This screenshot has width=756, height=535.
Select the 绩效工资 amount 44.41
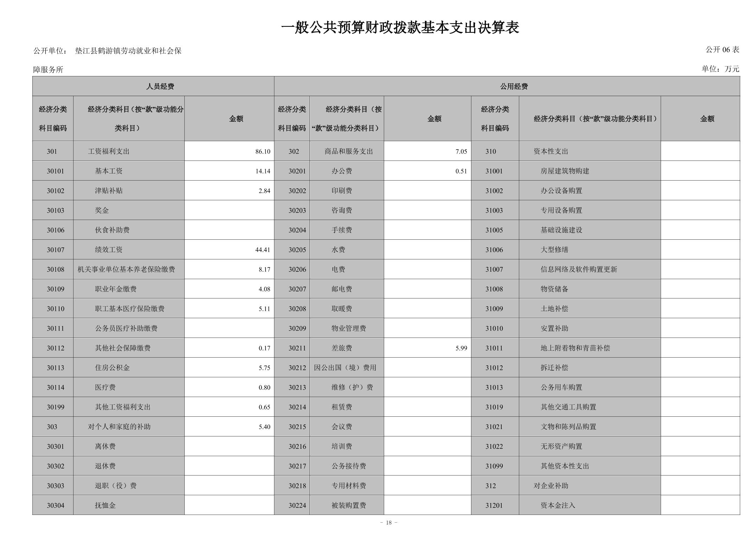click(x=263, y=250)
